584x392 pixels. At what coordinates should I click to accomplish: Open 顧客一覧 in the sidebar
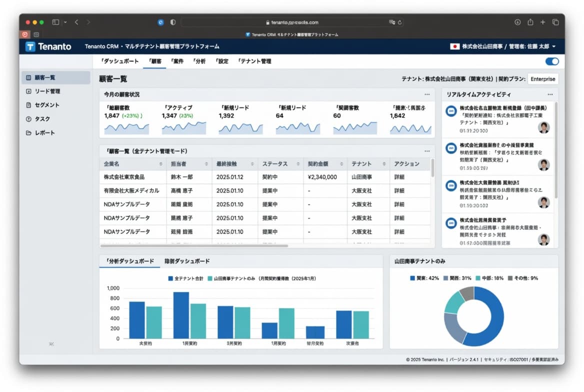click(56, 77)
